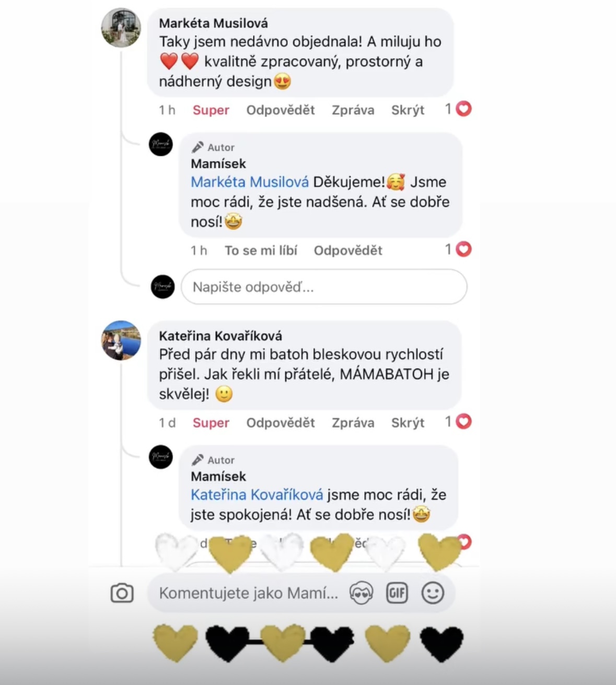This screenshot has width=616, height=685.
Task: Toggle the Super reaction on Kateřina's comment
Action: (211, 423)
